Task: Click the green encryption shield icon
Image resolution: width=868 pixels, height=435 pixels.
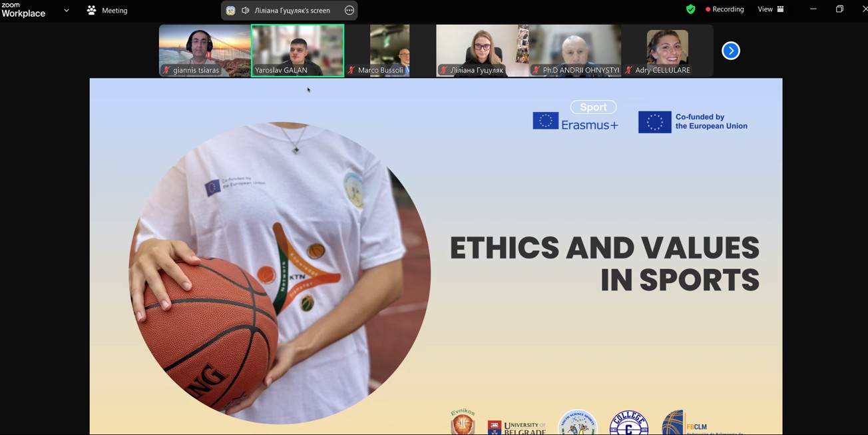Action: point(690,9)
